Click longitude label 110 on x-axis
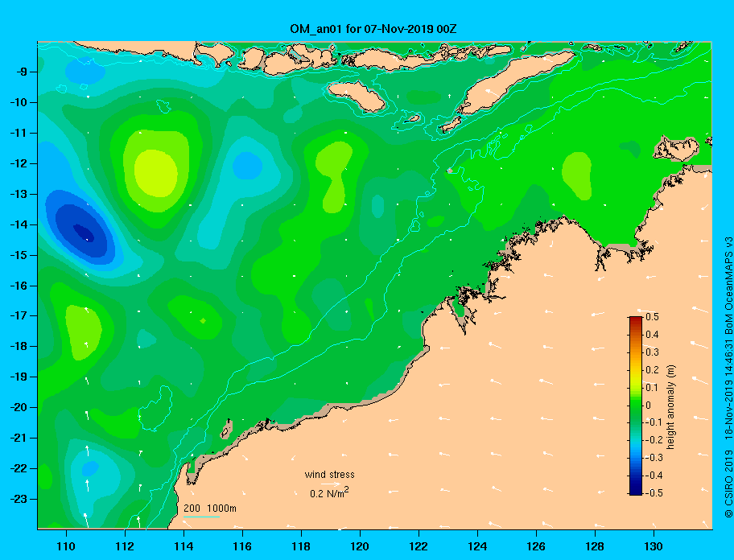 point(66,546)
